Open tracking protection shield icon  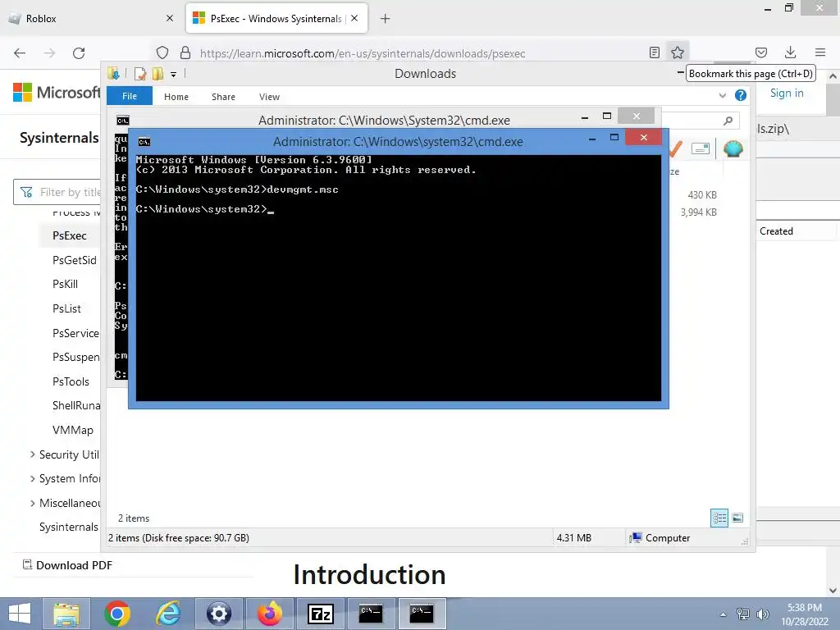pyautogui.click(x=162, y=53)
